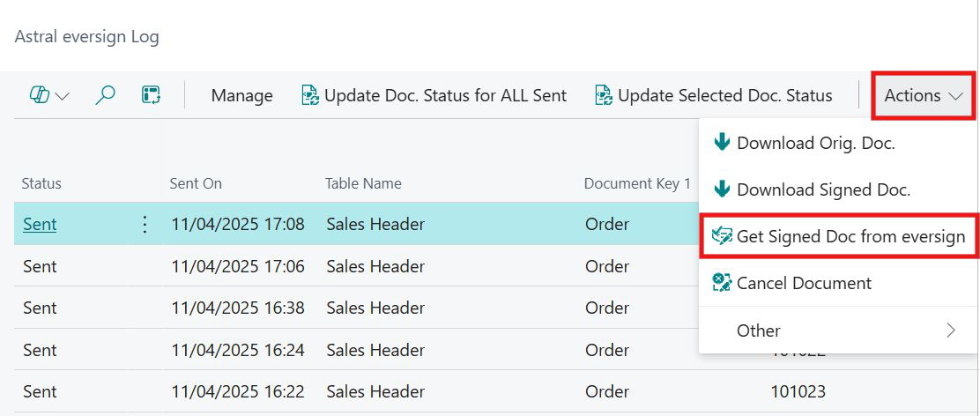Click the Table Name column header
980x416 pixels.
tap(363, 183)
